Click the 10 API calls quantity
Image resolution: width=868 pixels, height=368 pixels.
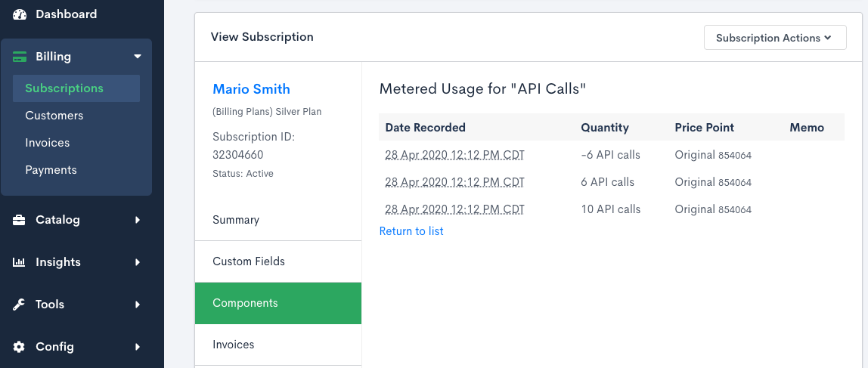pos(611,210)
